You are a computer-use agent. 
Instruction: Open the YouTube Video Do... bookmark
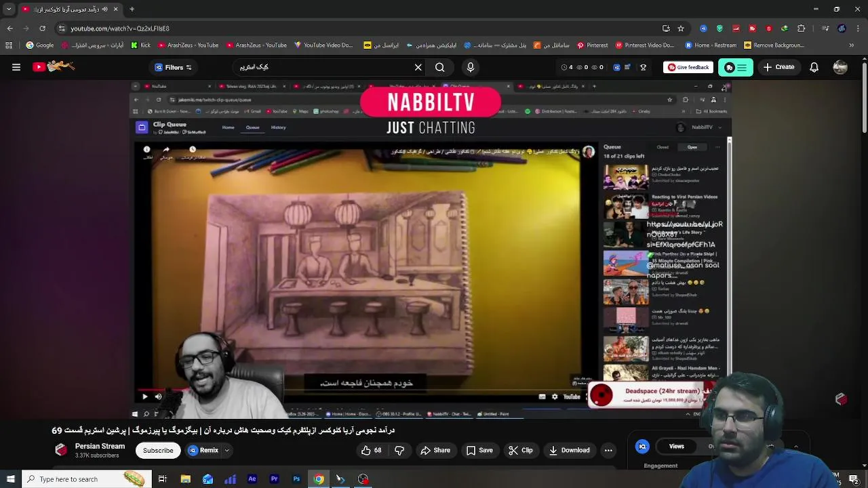click(x=323, y=45)
